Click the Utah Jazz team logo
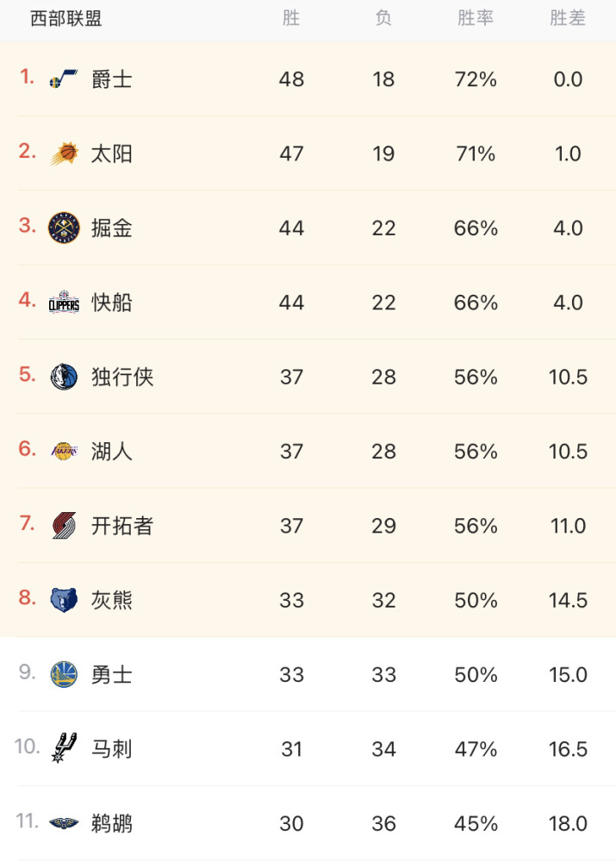Viewport: 616px width, 862px height. (64, 79)
